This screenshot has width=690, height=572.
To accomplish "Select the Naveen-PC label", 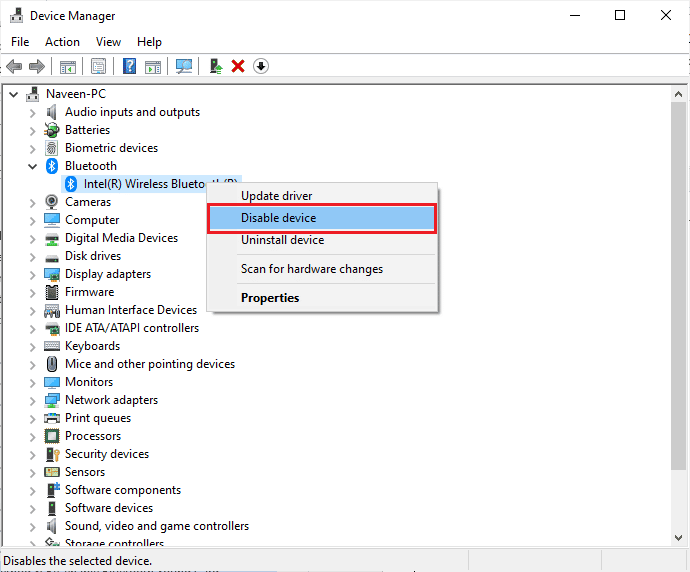I will pyautogui.click(x=76, y=94).
